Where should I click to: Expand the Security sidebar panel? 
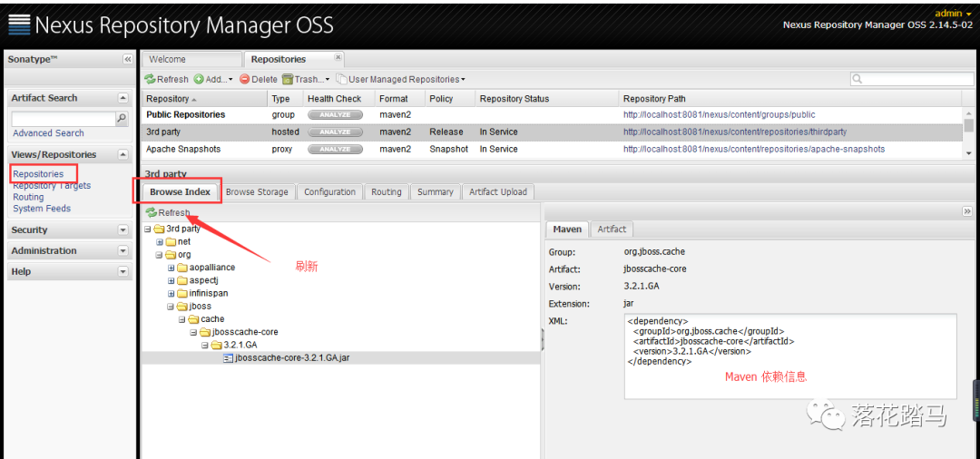[122, 230]
